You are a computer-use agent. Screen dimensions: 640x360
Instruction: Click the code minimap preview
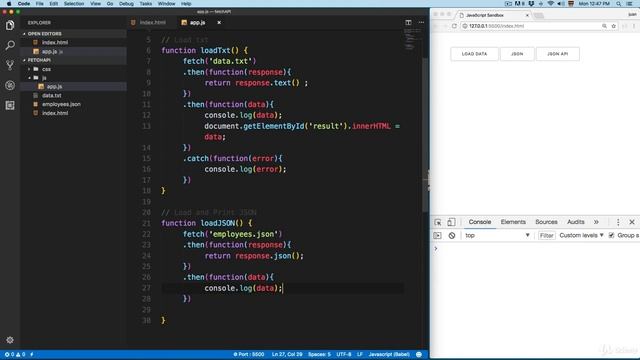click(x=411, y=40)
